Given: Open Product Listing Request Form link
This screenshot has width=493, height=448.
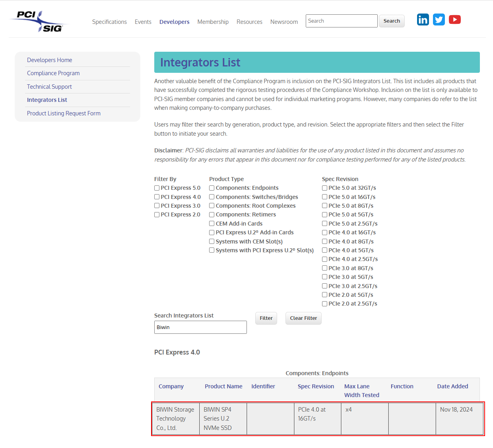Looking at the screenshot, I should [64, 113].
